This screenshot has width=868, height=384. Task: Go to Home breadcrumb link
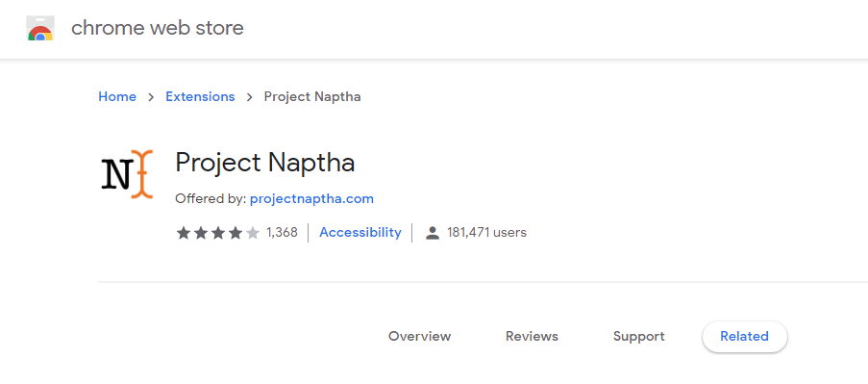[117, 97]
